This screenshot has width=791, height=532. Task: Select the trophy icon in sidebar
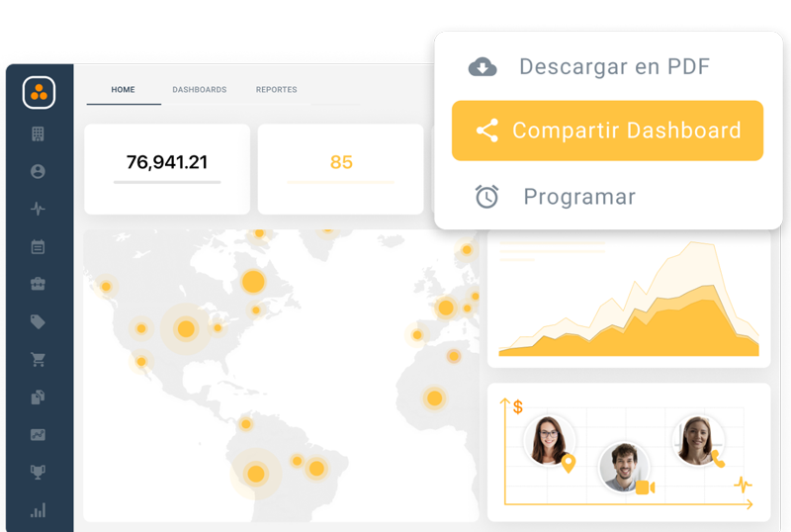[38, 472]
